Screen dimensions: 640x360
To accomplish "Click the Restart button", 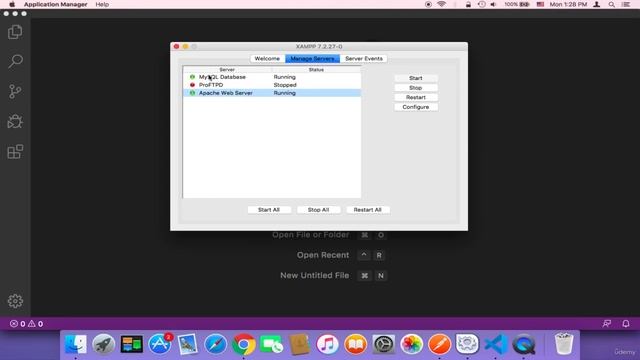I will pyautogui.click(x=416, y=97).
